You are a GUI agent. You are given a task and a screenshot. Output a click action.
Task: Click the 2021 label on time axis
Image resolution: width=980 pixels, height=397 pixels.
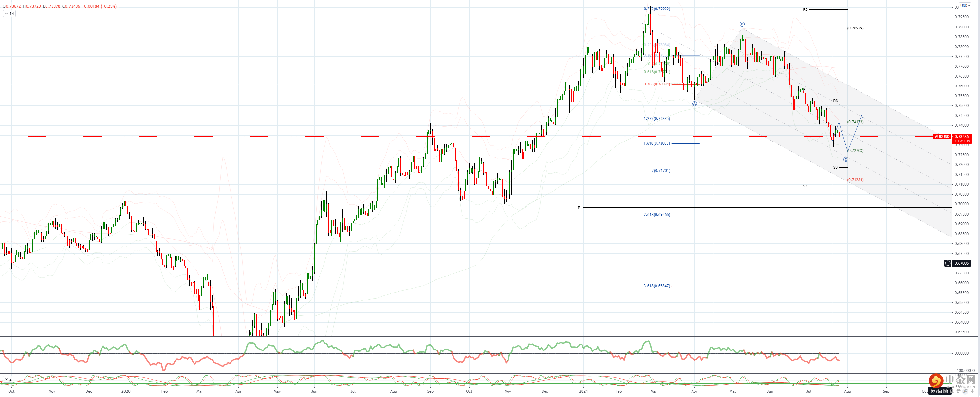(x=583, y=391)
